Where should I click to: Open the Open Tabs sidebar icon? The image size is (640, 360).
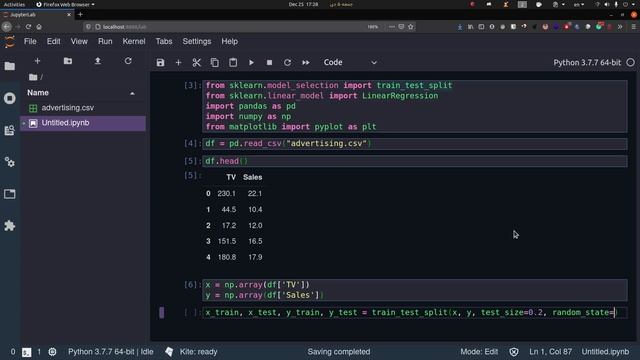10,194
